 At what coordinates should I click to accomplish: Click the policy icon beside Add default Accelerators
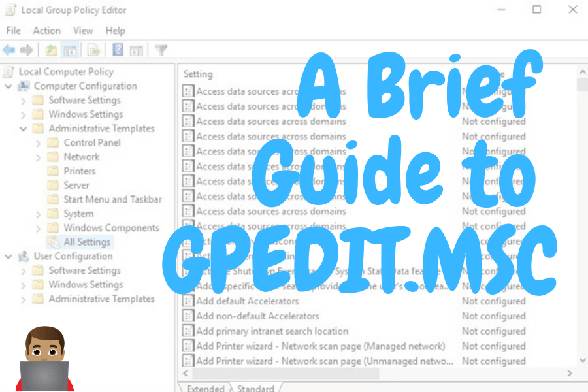[x=188, y=301]
